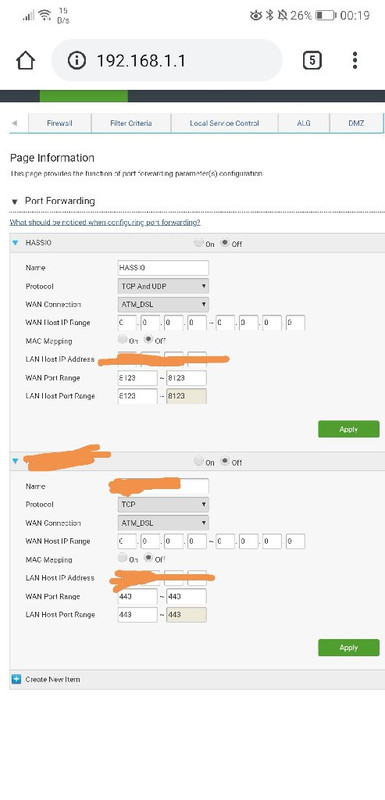
Task: Turn the second rule On
Action: [198, 461]
